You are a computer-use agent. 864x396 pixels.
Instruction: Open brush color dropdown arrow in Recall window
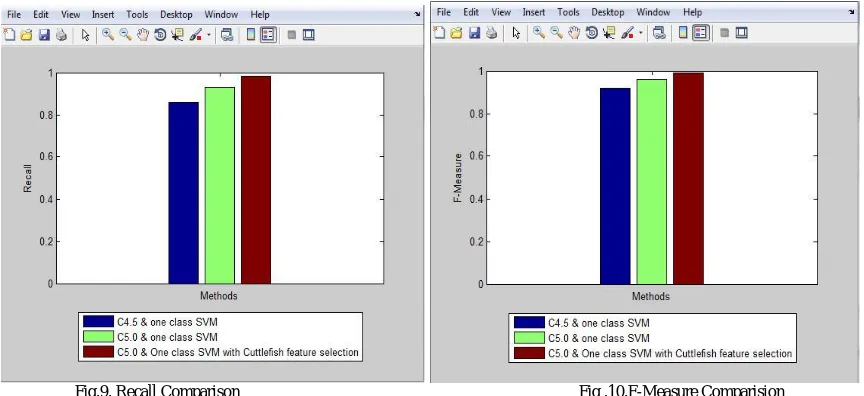209,35
